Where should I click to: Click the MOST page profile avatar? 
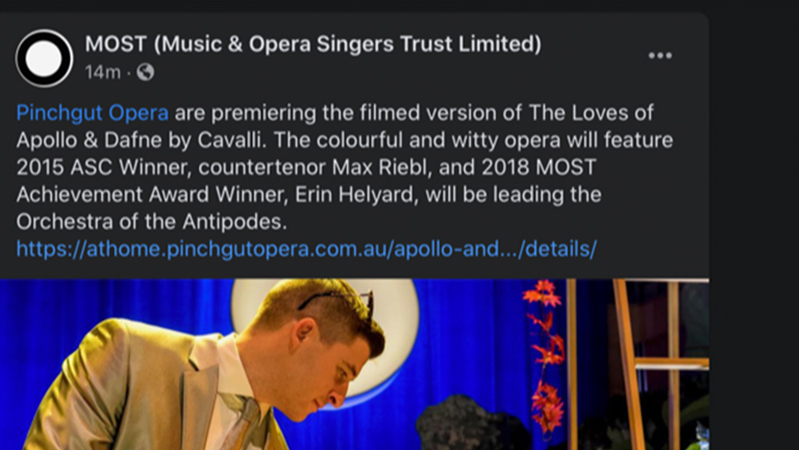pyautogui.click(x=44, y=58)
